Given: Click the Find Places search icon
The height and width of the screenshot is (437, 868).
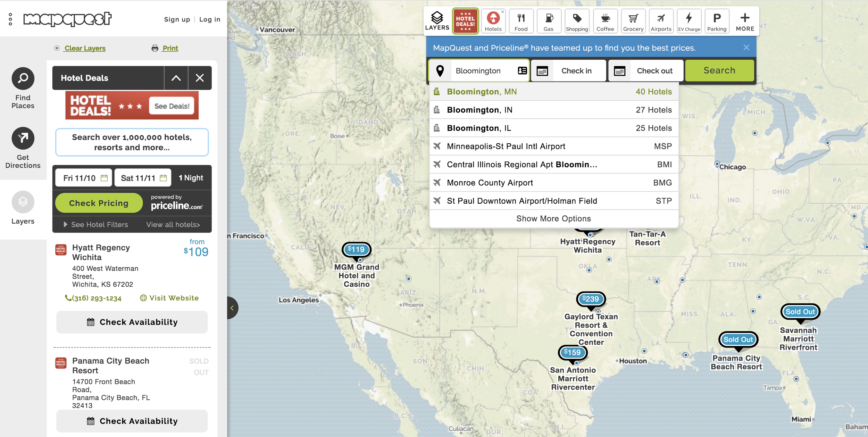Looking at the screenshot, I should [23, 78].
